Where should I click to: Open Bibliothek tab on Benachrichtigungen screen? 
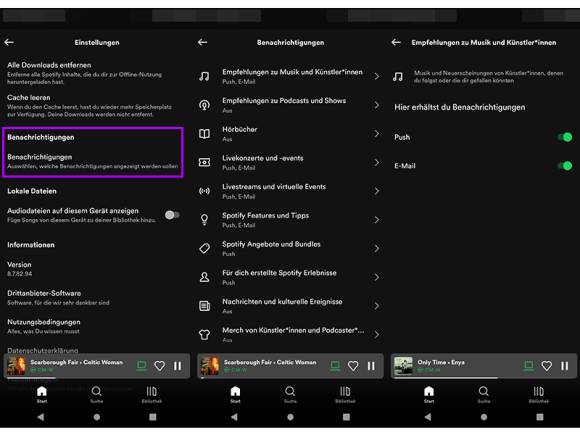point(345,395)
